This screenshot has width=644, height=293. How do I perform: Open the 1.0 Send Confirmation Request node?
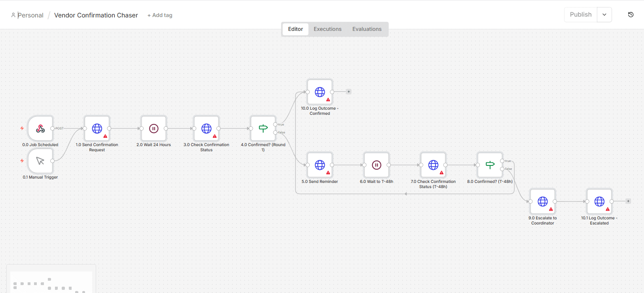[97, 128]
